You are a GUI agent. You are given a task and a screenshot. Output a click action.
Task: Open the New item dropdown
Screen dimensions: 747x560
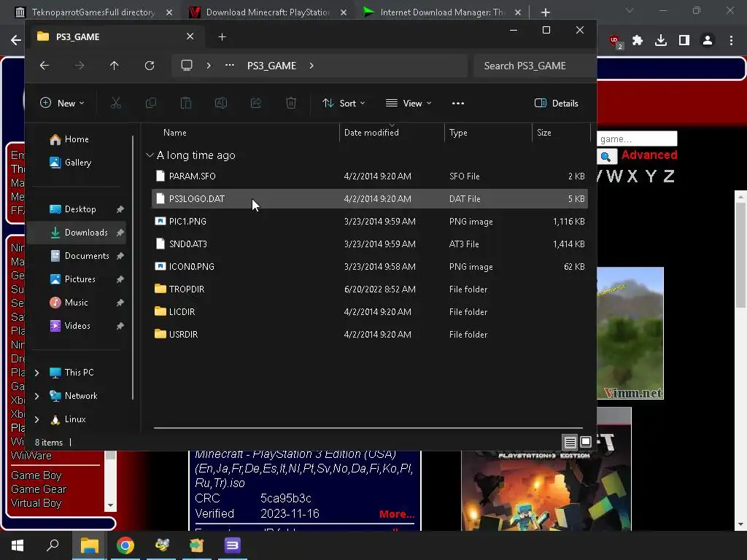pyautogui.click(x=63, y=104)
